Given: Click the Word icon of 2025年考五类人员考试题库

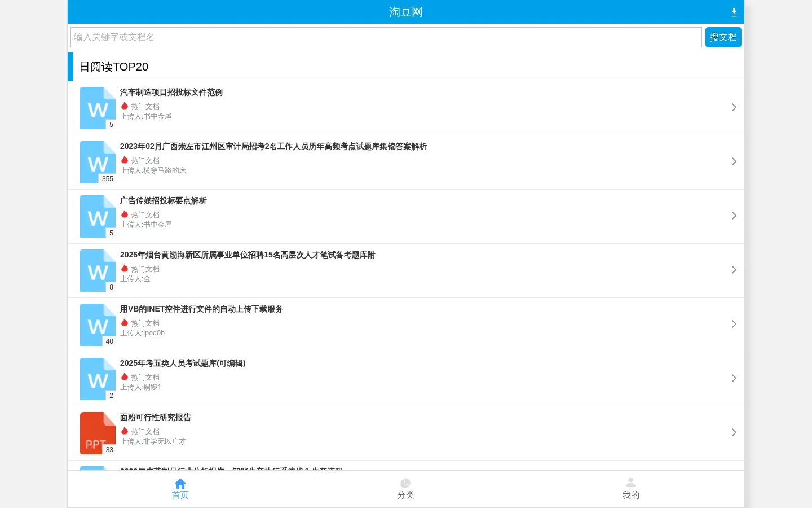Looking at the screenshot, I should 98,379.
